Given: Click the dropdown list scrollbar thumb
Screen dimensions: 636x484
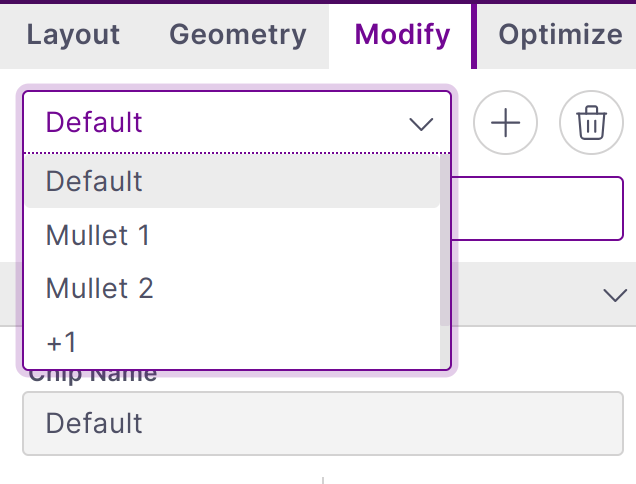Looking at the screenshot, I should 445,240.
